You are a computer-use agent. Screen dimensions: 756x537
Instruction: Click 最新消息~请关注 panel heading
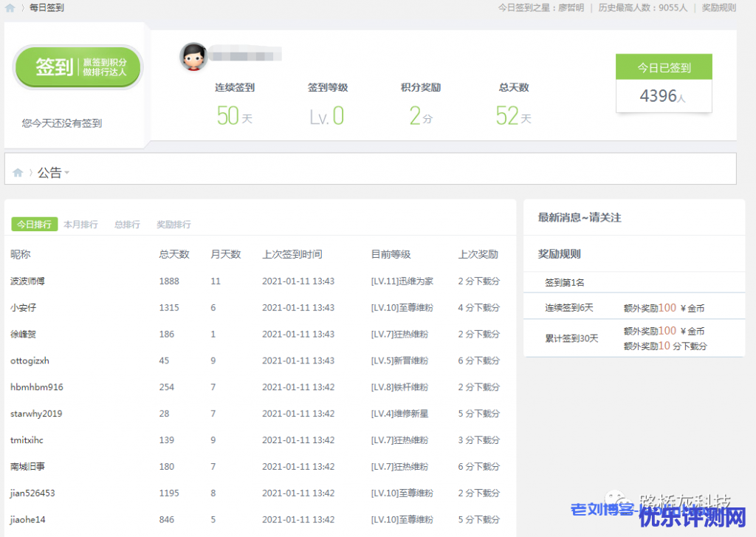[x=580, y=218]
